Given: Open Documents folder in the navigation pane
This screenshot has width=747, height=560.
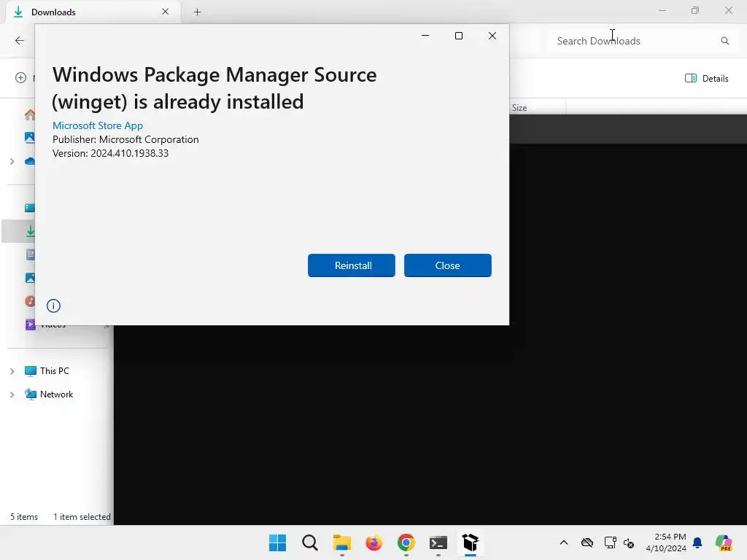Looking at the screenshot, I should pos(30,254).
